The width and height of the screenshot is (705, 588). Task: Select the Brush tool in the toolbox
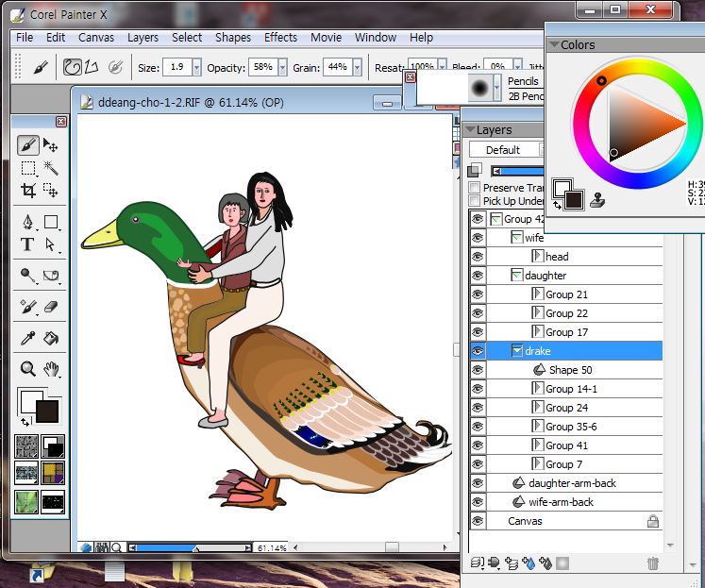[x=28, y=145]
